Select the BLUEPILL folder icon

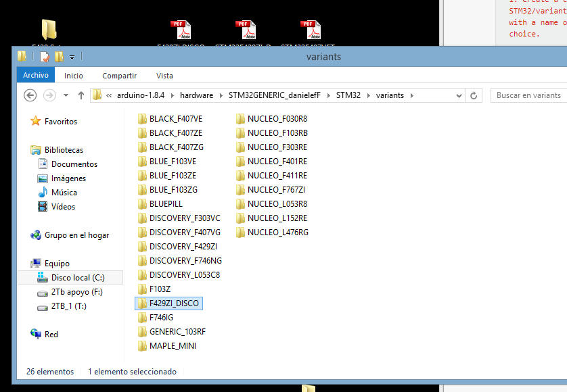142,204
